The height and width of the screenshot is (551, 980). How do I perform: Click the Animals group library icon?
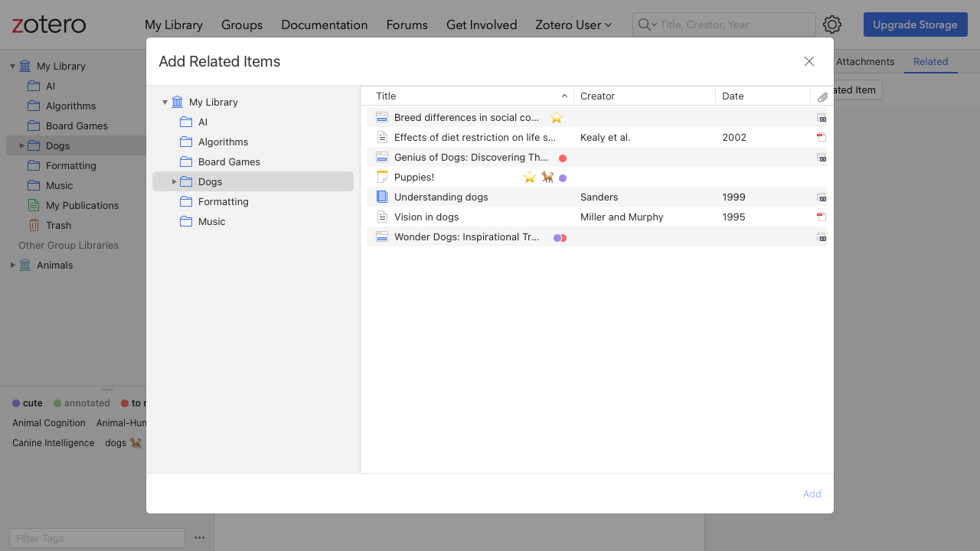click(25, 265)
